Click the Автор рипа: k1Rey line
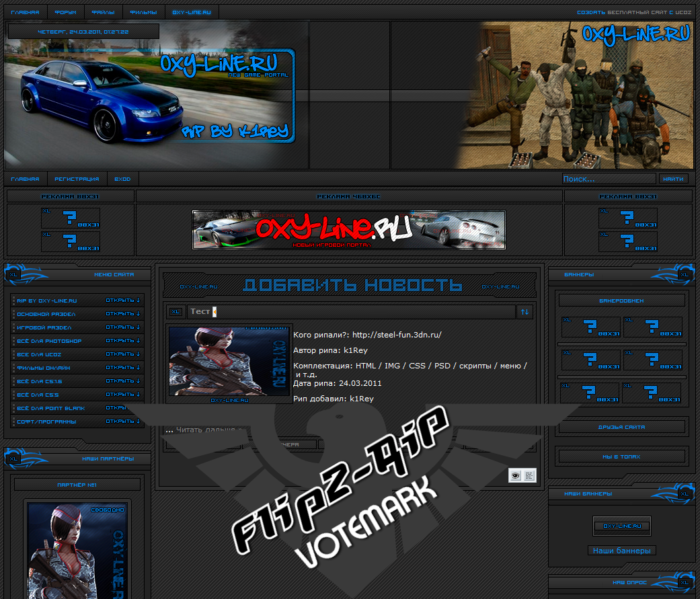Screen dimensions: 700x599 (x=330, y=350)
